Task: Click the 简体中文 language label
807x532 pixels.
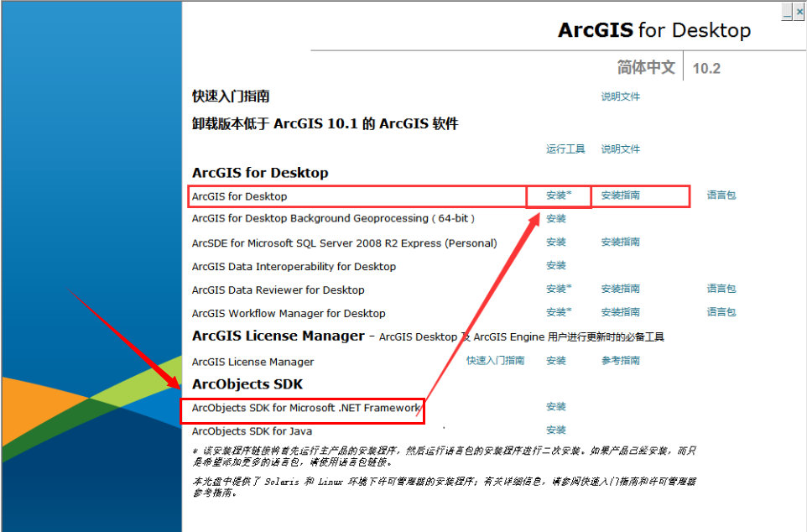Action: [646, 67]
